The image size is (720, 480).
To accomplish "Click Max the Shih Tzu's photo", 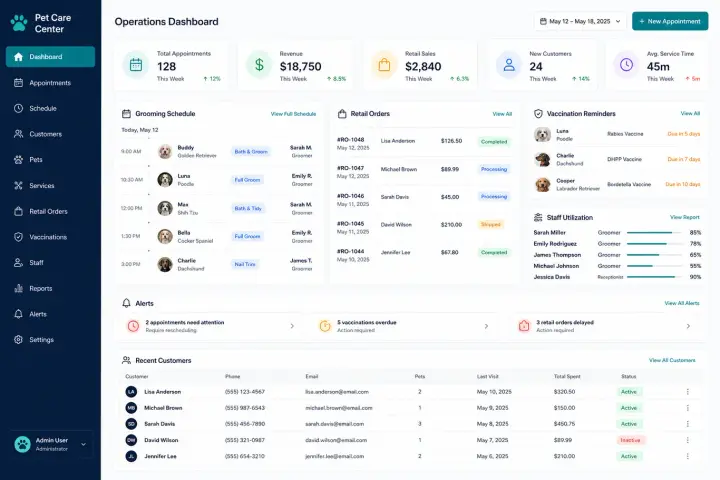I will tap(165, 208).
